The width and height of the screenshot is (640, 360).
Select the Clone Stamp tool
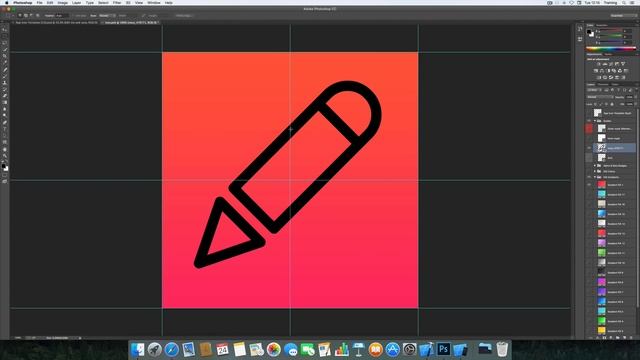click(x=4, y=82)
